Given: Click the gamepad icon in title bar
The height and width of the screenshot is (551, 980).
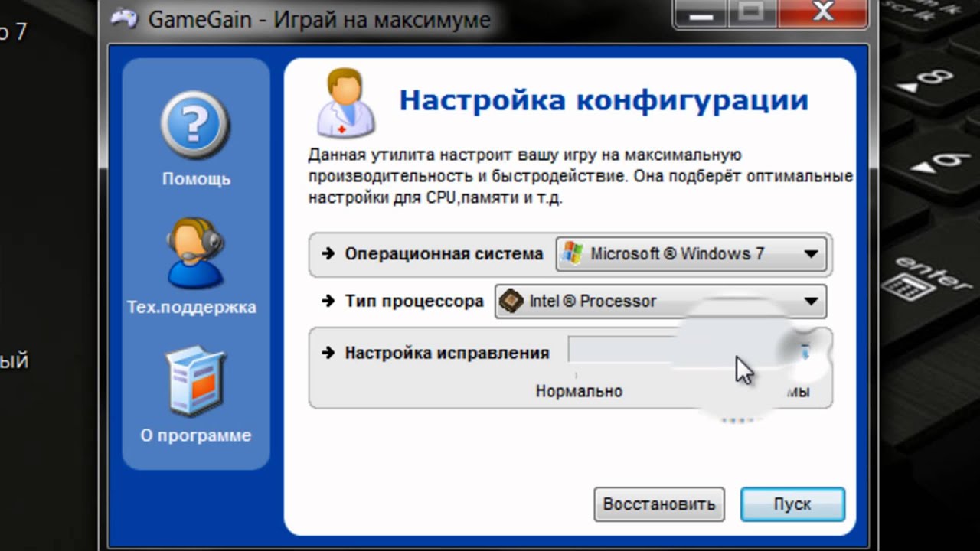Looking at the screenshot, I should click(125, 18).
